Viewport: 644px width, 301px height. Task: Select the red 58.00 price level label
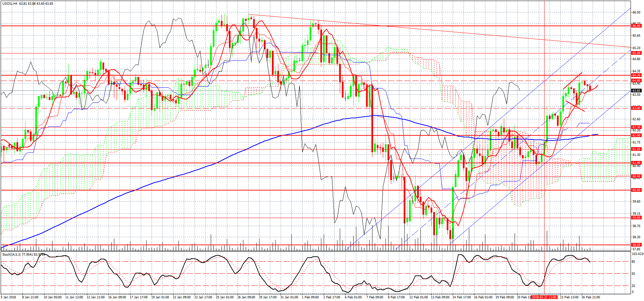[636, 245]
